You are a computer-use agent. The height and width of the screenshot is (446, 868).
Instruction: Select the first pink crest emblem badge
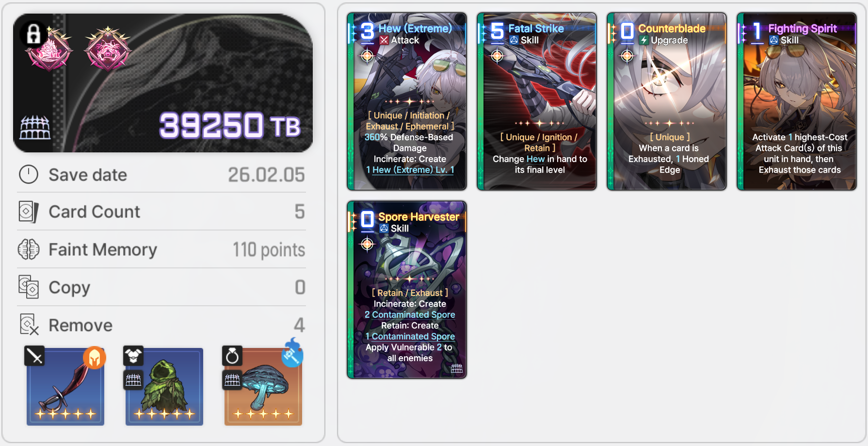[49, 49]
